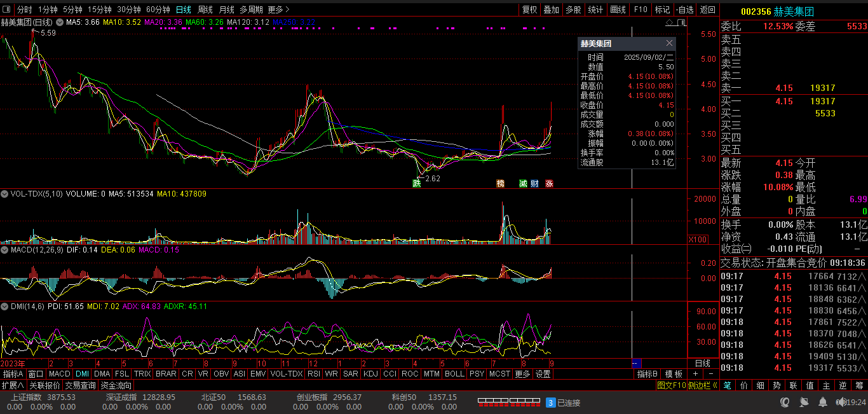The height and width of the screenshot is (414, 868).
Task: Toggle 叠加 overlay mode
Action: click(551, 10)
